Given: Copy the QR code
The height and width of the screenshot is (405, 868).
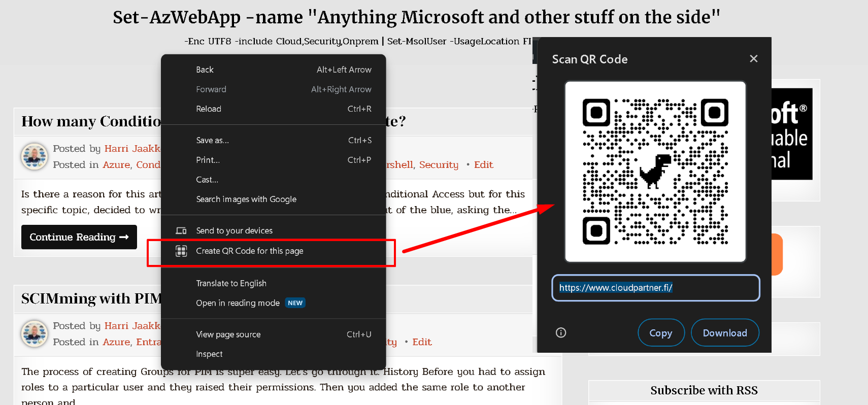Looking at the screenshot, I should [660, 333].
